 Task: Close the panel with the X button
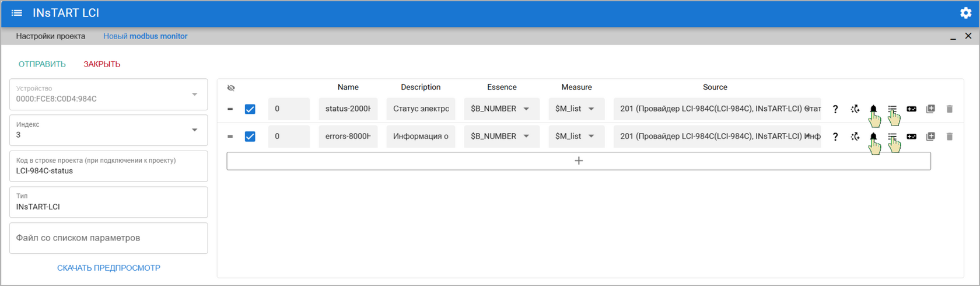[968, 36]
